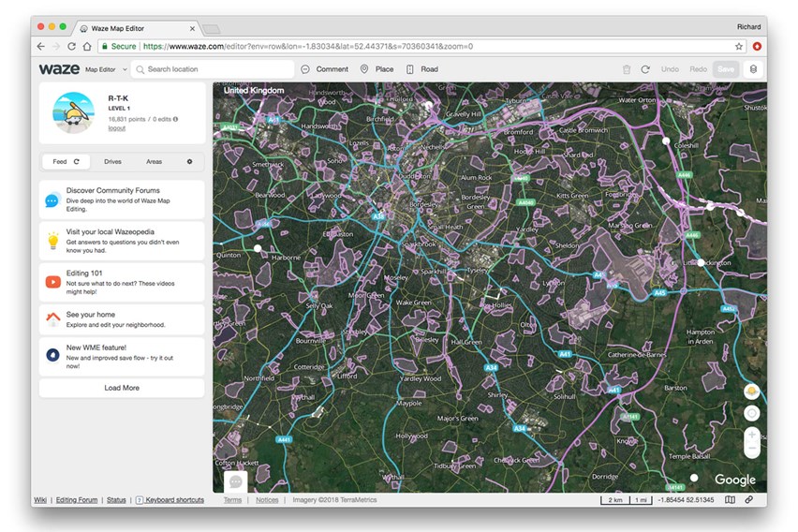Open the street view weather-style icon
This screenshot has height=532, width=798.
coord(751,392)
